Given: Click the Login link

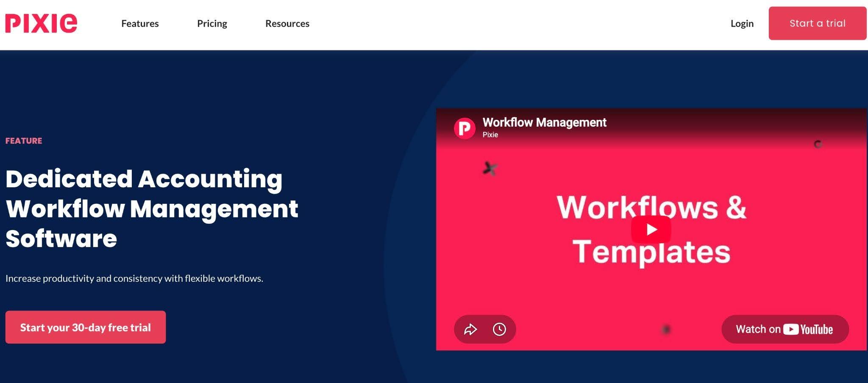Looking at the screenshot, I should pyautogui.click(x=742, y=23).
